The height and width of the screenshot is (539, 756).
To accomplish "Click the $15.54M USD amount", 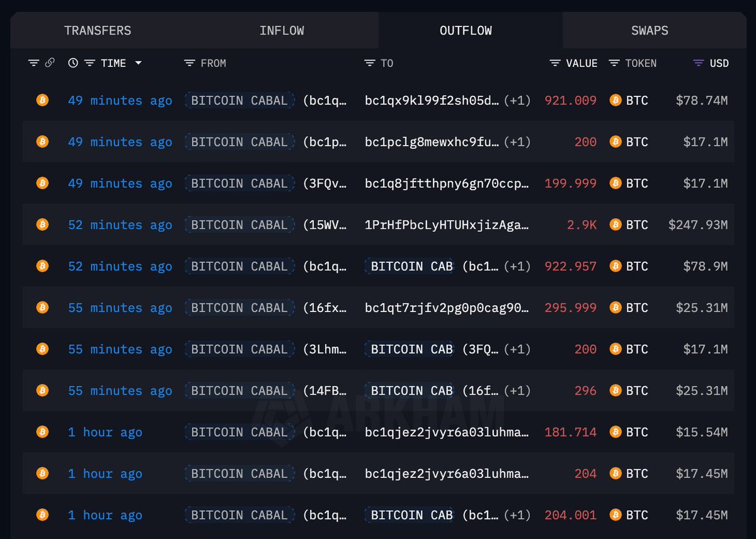I will 702,432.
